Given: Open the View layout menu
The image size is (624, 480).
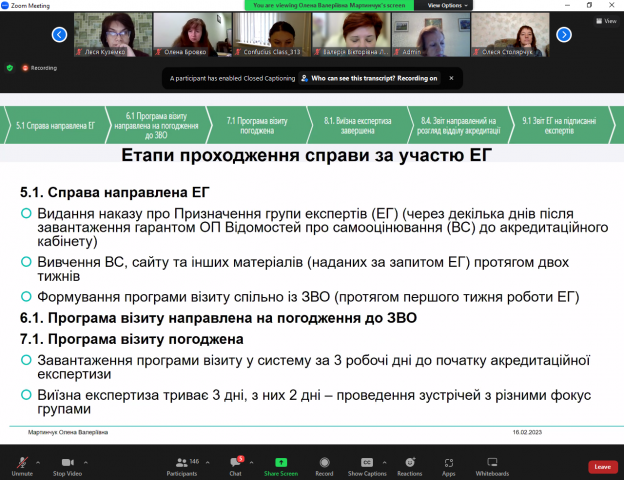Looking at the screenshot, I should (606, 20).
